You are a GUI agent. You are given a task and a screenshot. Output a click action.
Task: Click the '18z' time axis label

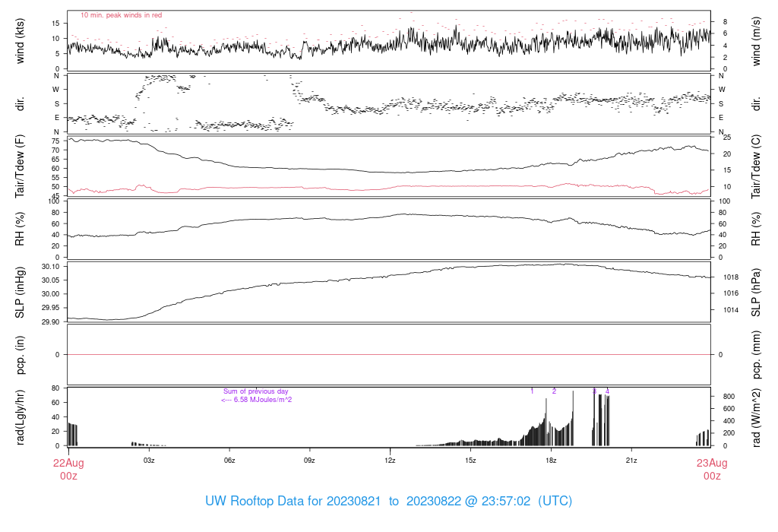[x=551, y=461]
